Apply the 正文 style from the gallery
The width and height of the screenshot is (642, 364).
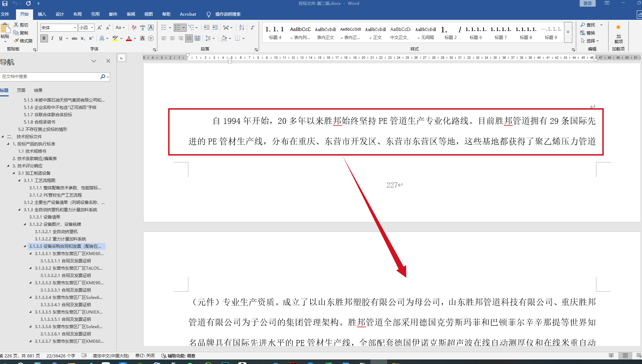point(375,33)
